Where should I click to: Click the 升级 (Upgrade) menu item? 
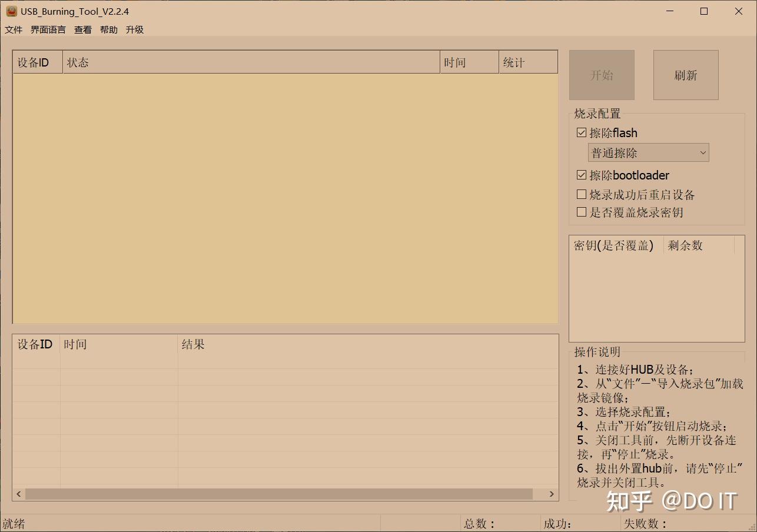tap(135, 29)
